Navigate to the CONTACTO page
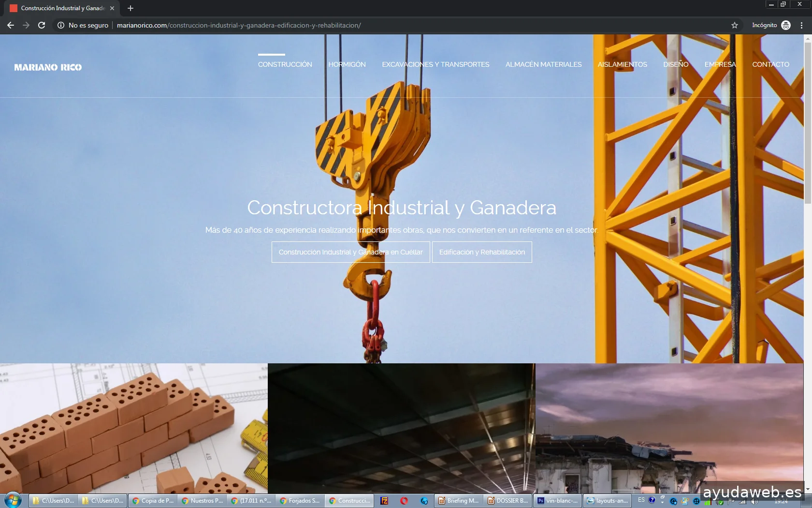This screenshot has width=812, height=508. (770, 64)
